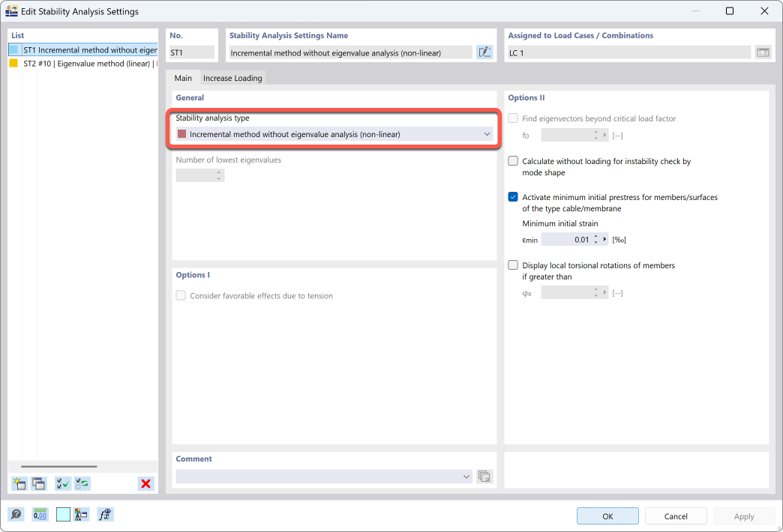This screenshot has width=783, height=532.
Task: Uncheck activate minimum initial prestress option
Action: [513, 197]
